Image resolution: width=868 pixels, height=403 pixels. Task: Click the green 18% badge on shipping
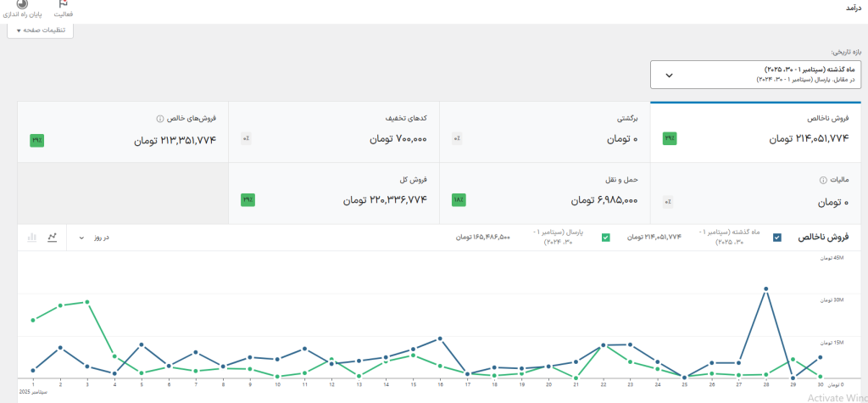click(458, 200)
